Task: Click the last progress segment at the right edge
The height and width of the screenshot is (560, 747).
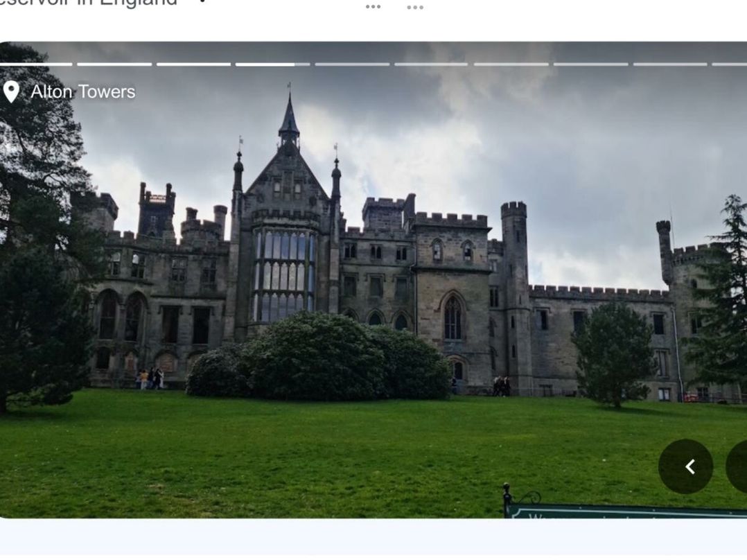Action: 730,64
